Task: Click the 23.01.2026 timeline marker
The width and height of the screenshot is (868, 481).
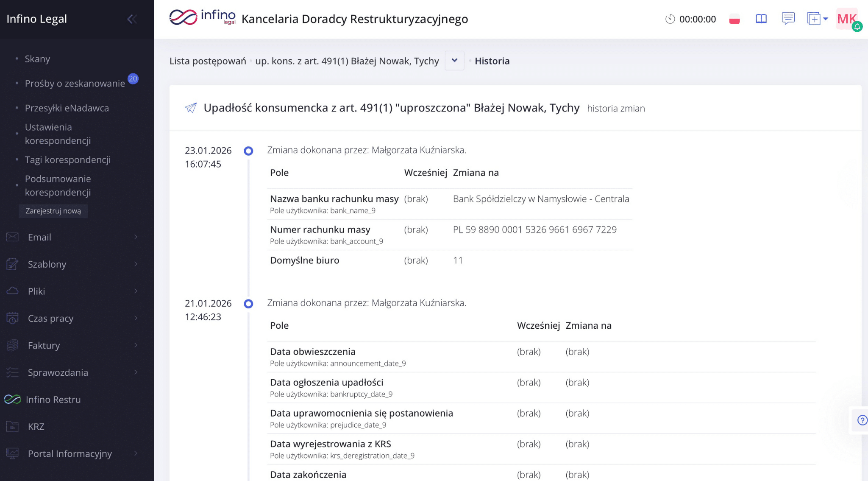Action: pyautogui.click(x=249, y=151)
